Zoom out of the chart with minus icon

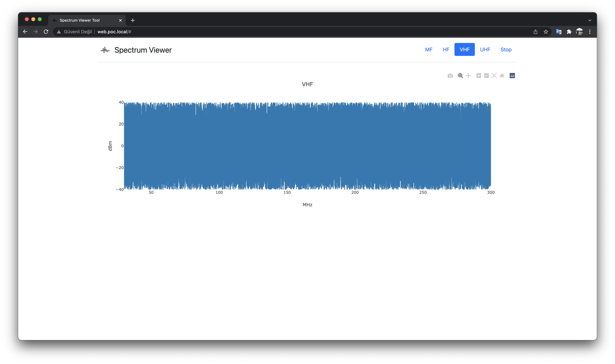[486, 76]
